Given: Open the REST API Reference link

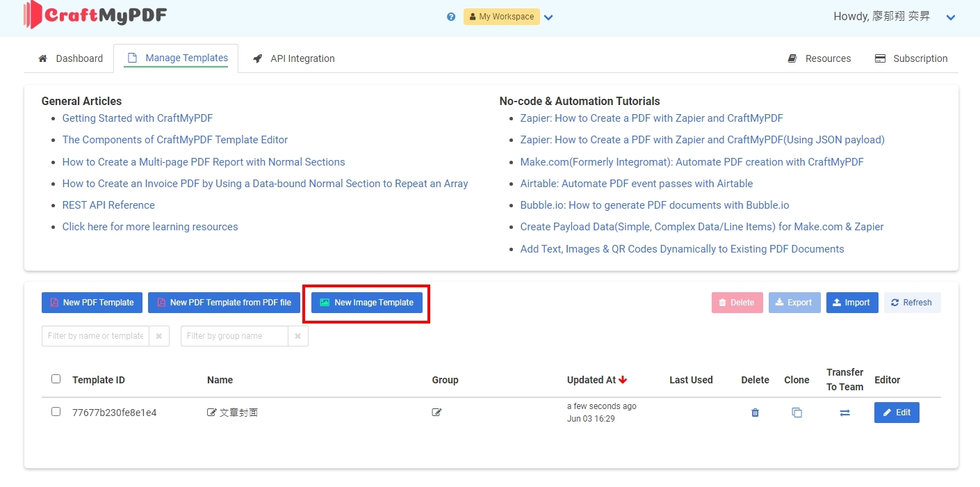Looking at the screenshot, I should (108, 205).
